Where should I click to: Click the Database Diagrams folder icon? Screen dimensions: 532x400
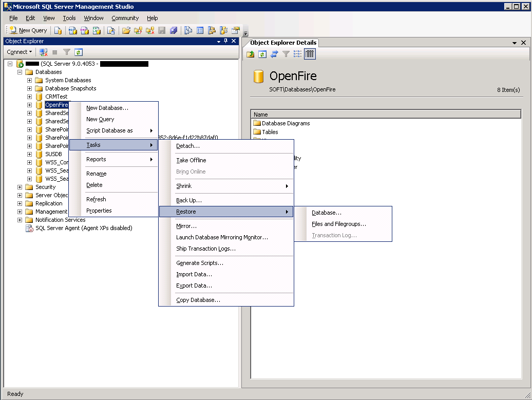point(257,123)
